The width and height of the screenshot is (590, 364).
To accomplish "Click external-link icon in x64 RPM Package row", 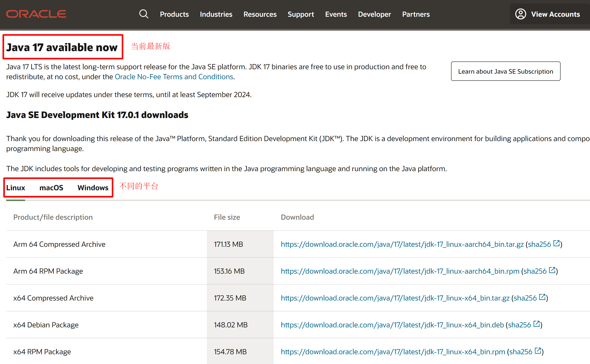I will tap(538, 351).
